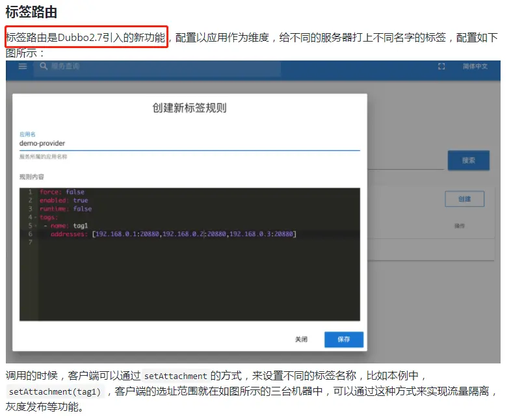Click the 'runtime: false' line in editor
The height and width of the screenshot is (420, 511).
pos(66,209)
